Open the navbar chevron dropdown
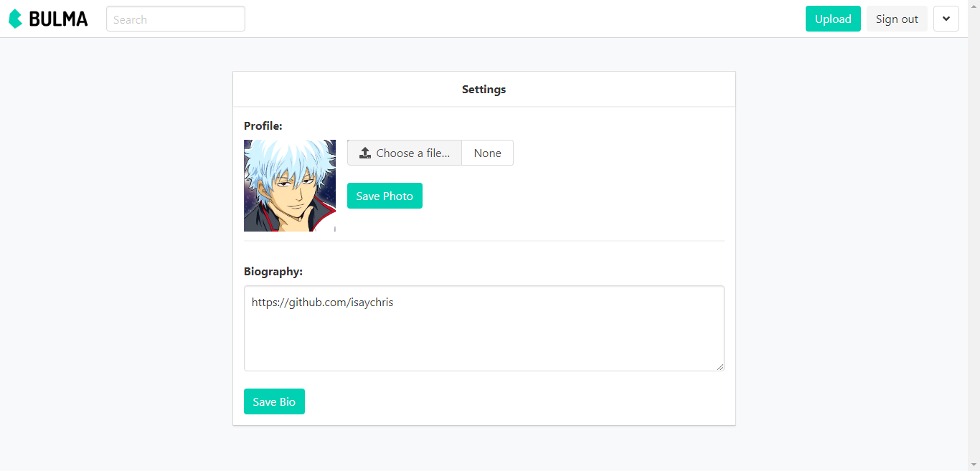 coord(946,19)
